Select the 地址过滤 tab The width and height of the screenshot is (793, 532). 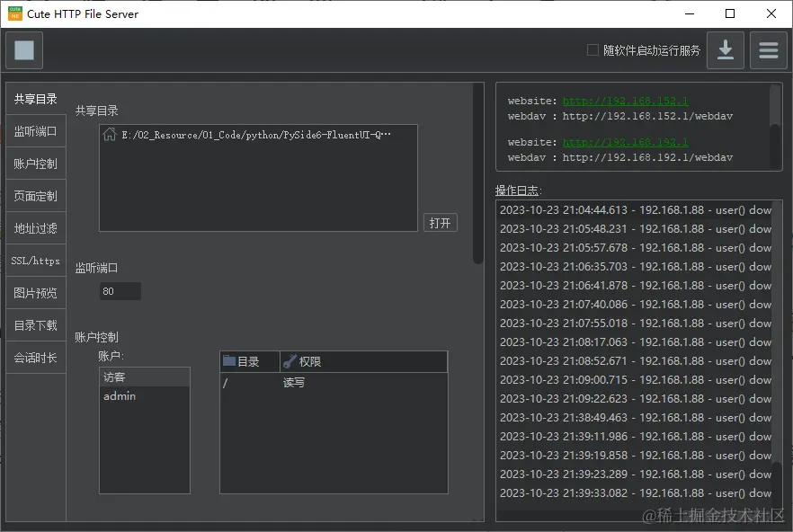pyautogui.click(x=36, y=228)
